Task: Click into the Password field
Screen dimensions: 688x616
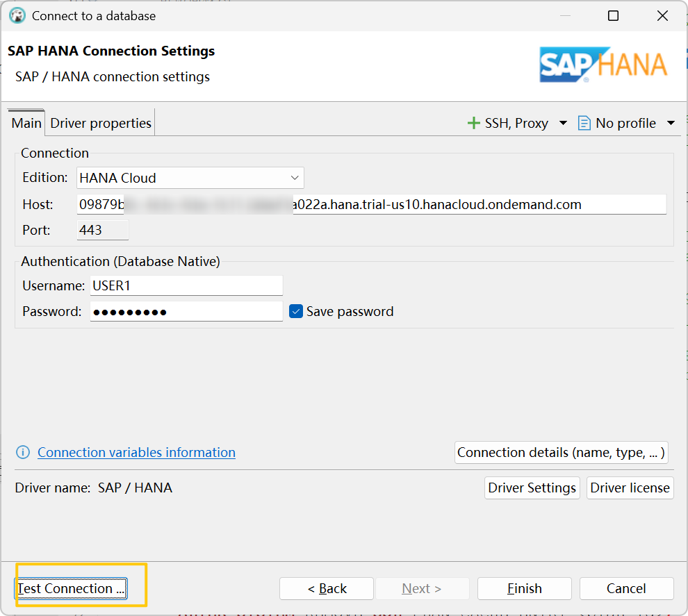Action: click(186, 311)
